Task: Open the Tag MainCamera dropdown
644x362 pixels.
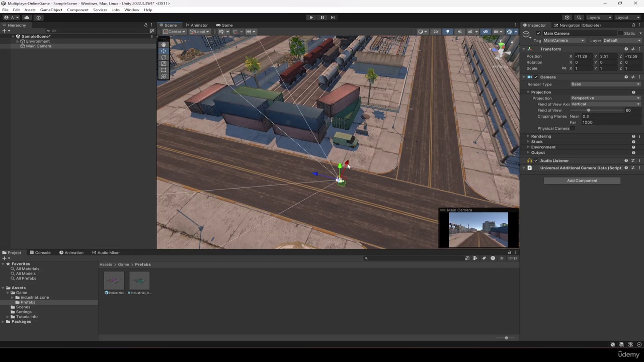Action: pyautogui.click(x=563, y=40)
